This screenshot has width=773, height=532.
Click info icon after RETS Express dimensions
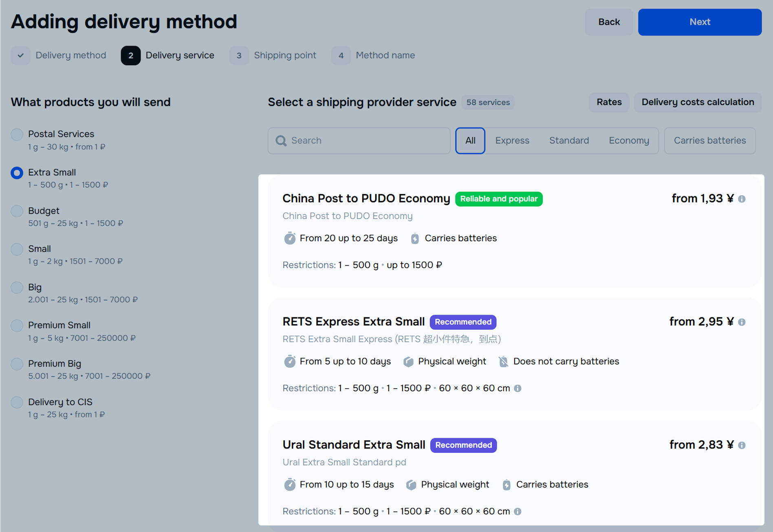518,388
